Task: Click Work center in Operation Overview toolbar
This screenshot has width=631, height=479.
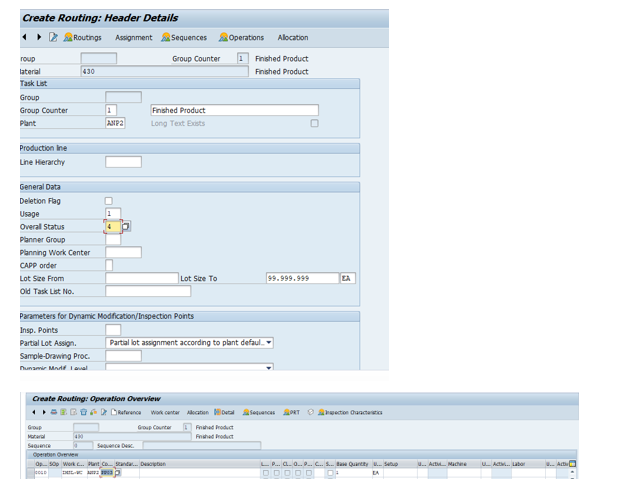Action: (x=165, y=413)
